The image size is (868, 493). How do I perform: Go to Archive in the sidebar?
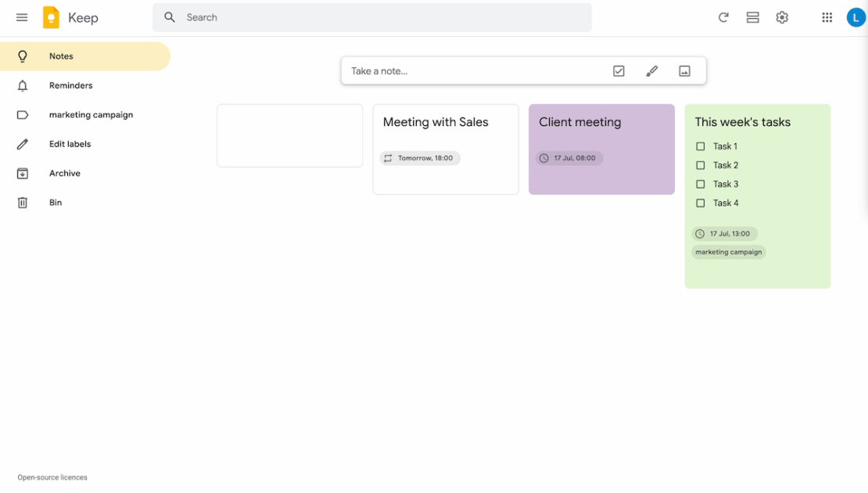click(x=65, y=173)
